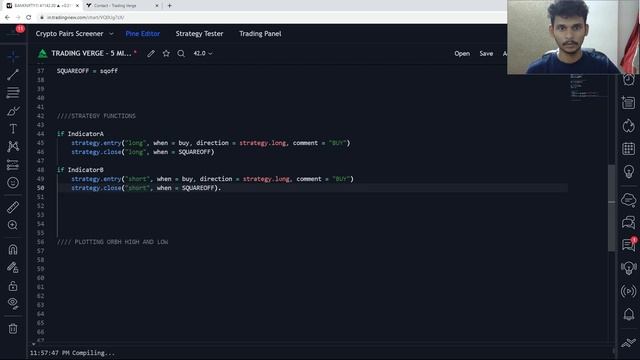Select the patterns tool
Image resolution: width=640 pixels, height=360 pixels.
click(13, 147)
